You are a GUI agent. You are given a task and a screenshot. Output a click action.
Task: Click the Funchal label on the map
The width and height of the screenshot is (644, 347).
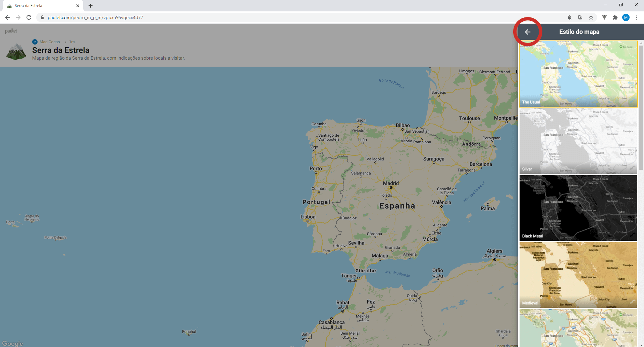point(189,332)
